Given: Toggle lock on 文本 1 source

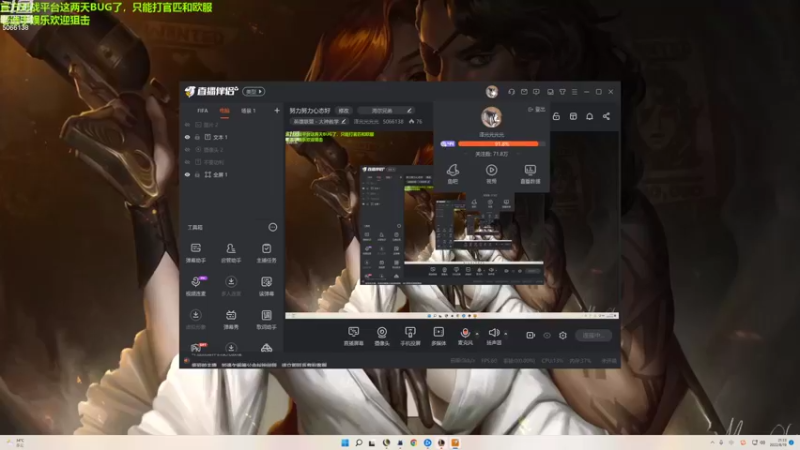Looking at the screenshot, I should pos(197,137).
